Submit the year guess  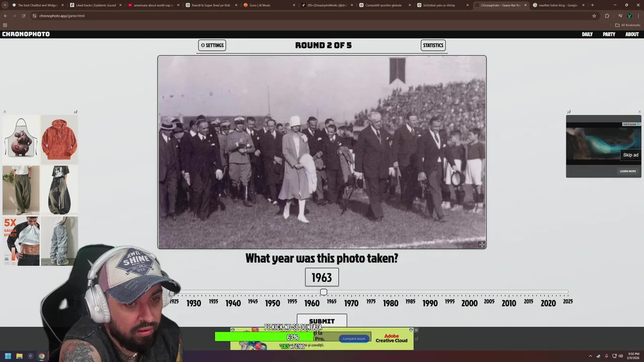[x=322, y=321]
